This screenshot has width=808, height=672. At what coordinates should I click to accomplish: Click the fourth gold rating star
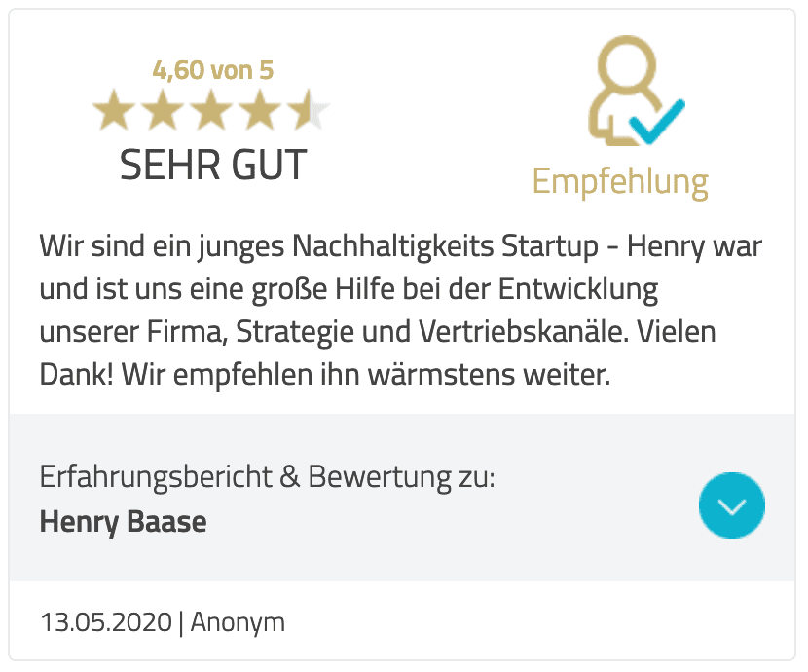[260, 109]
